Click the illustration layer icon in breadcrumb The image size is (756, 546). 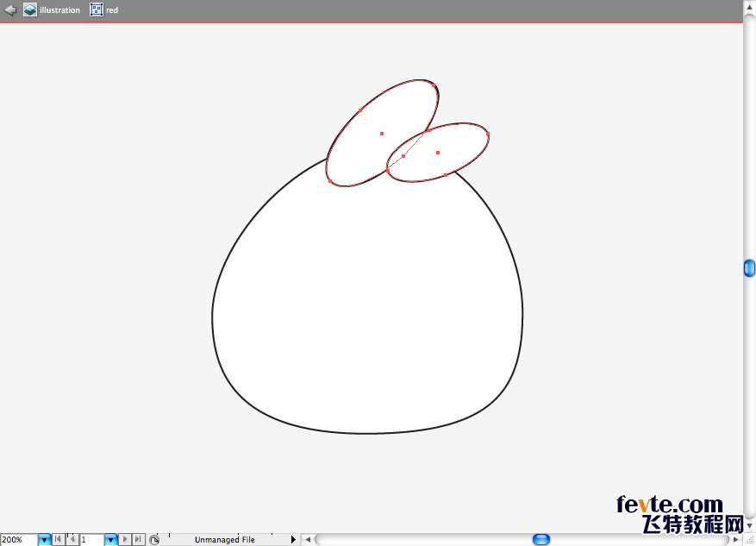(x=30, y=10)
